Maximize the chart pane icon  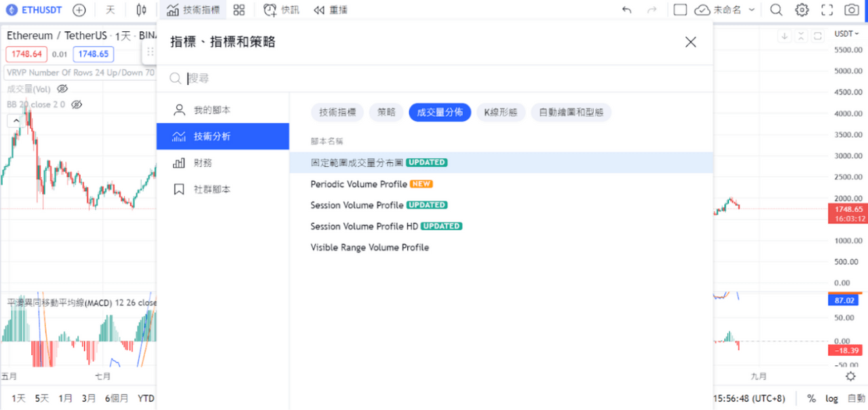818,36
